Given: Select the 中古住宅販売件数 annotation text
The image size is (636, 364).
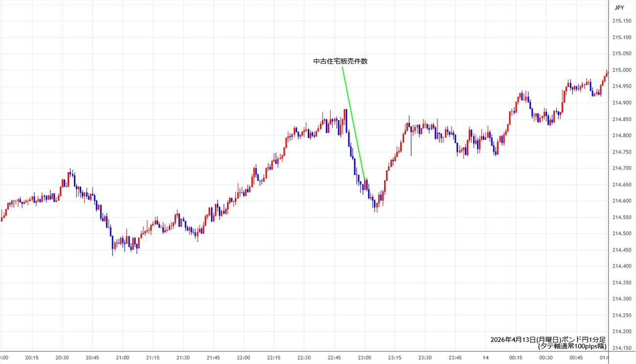Looking at the screenshot, I should [x=340, y=62].
